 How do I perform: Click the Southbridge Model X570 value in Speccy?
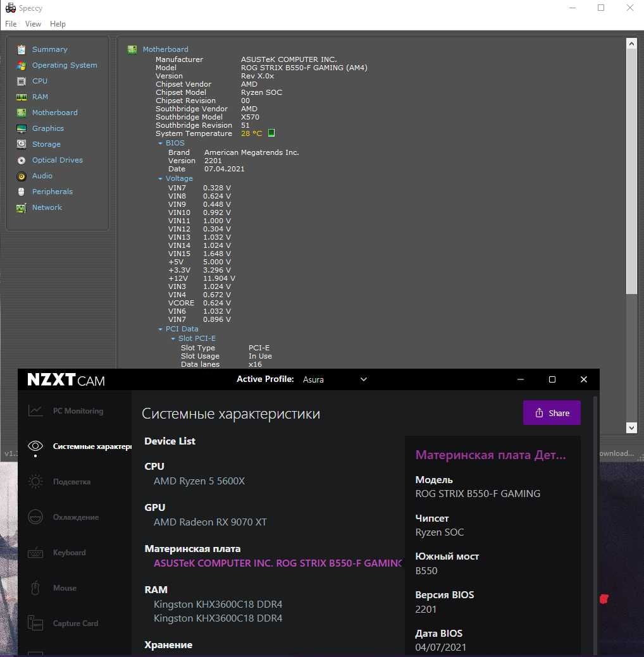point(250,118)
